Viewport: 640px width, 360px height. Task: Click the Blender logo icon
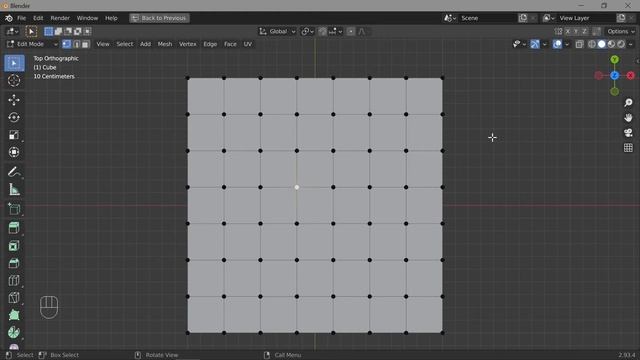click(9, 18)
